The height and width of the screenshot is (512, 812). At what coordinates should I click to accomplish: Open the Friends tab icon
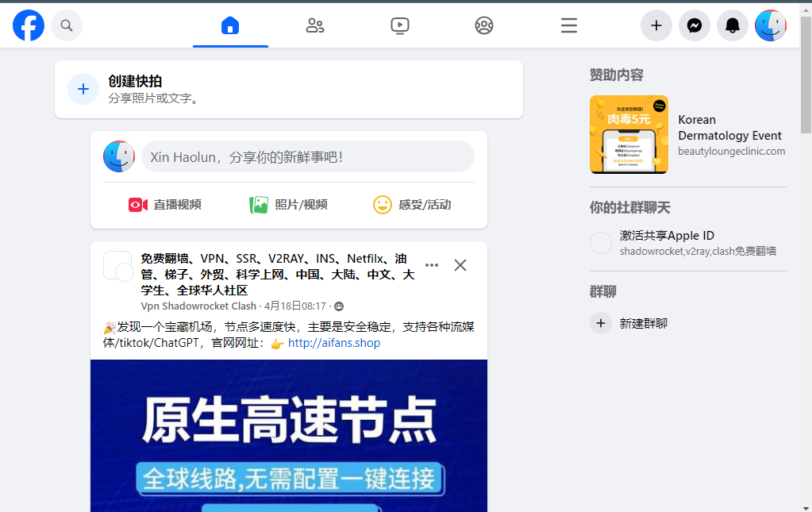pyautogui.click(x=315, y=25)
